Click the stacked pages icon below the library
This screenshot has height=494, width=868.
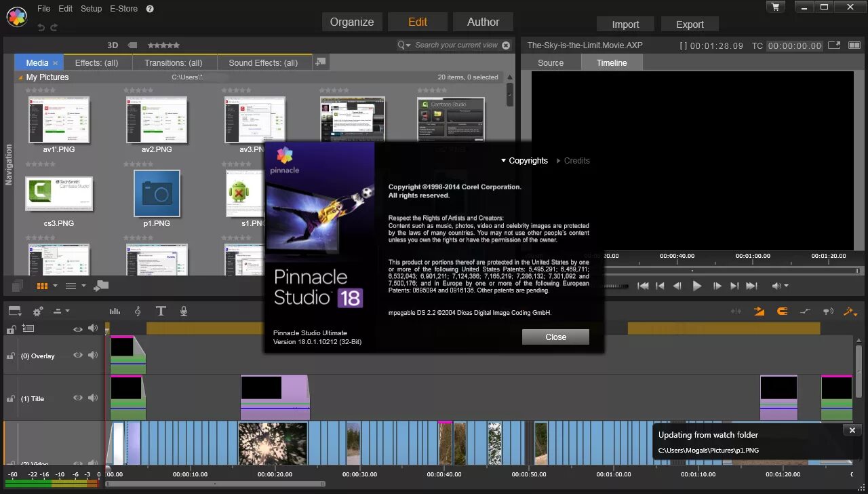18,286
